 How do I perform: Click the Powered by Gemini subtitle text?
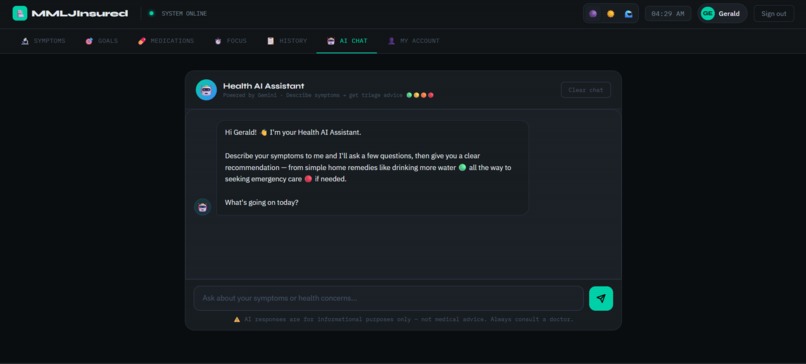pos(313,95)
